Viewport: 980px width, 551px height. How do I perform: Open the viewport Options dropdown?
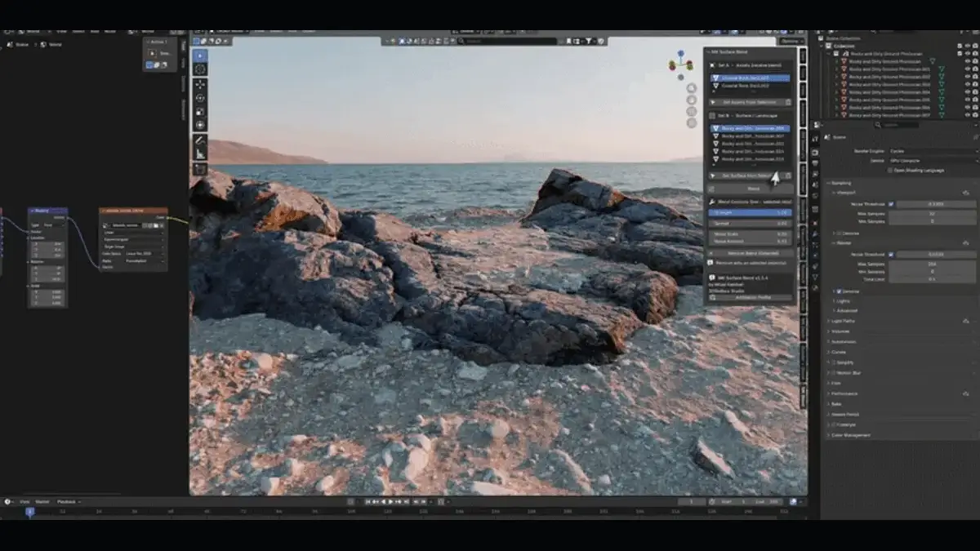(x=791, y=41)
